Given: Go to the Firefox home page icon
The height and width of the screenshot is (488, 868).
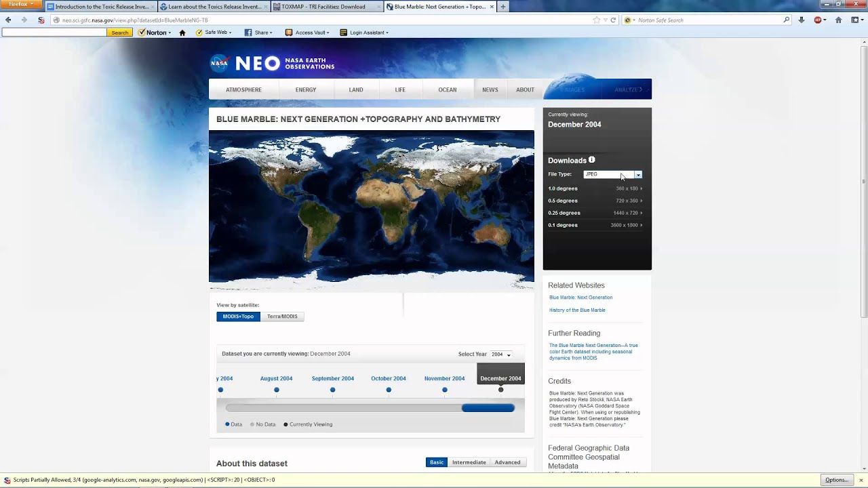Looking at the screenshot, I should [838, 20].
